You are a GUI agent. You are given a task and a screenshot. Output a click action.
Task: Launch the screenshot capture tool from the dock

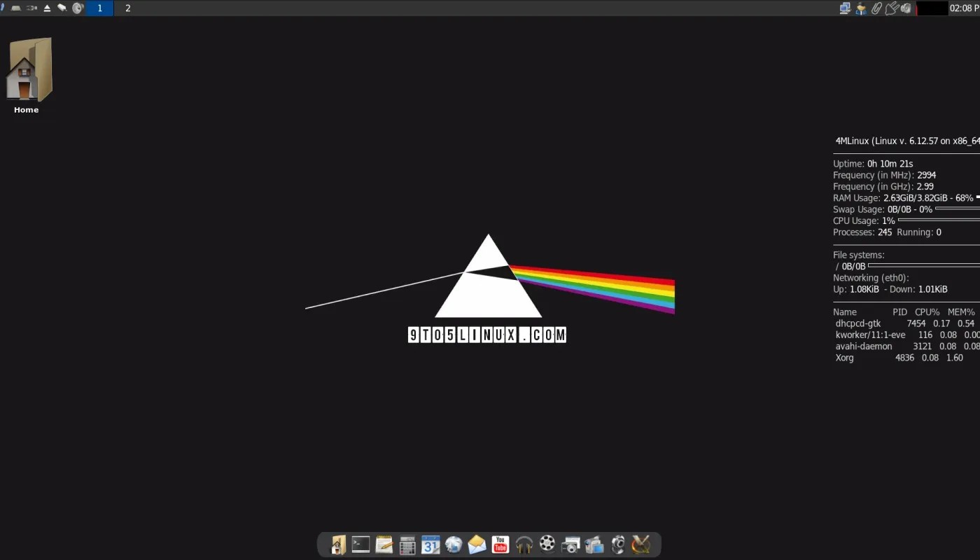(x=570, y=544)
